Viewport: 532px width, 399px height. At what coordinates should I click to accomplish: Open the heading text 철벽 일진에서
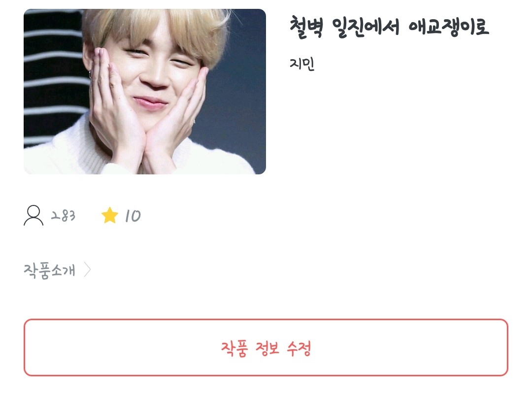344,27
